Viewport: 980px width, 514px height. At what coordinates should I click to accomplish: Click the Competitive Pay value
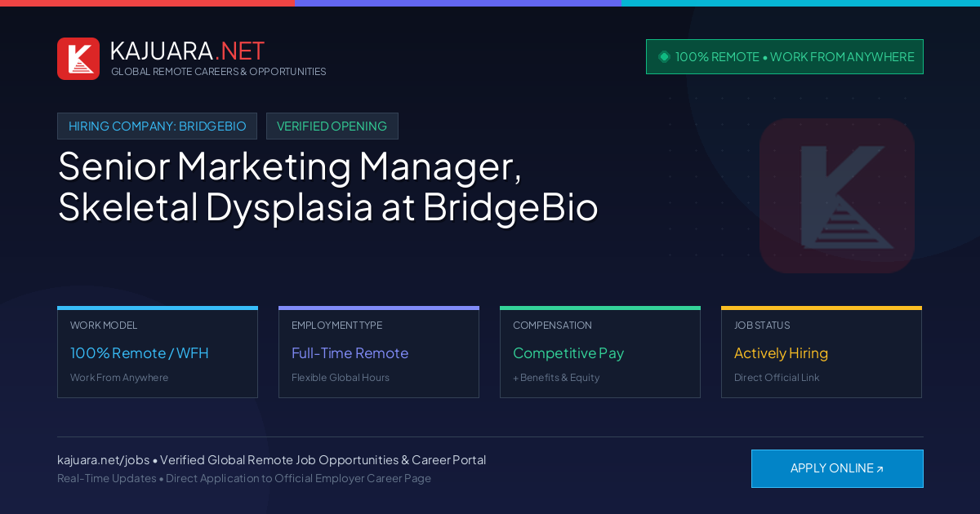568,353
